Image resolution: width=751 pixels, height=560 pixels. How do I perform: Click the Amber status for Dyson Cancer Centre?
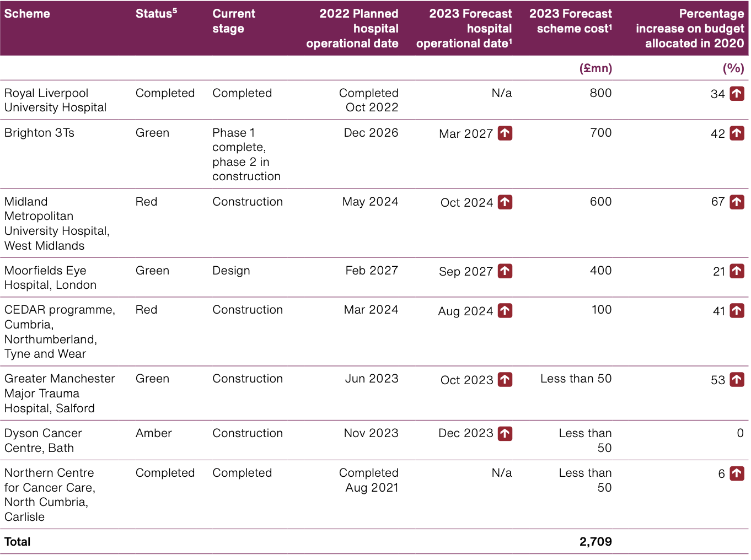[x=154, y=433]
